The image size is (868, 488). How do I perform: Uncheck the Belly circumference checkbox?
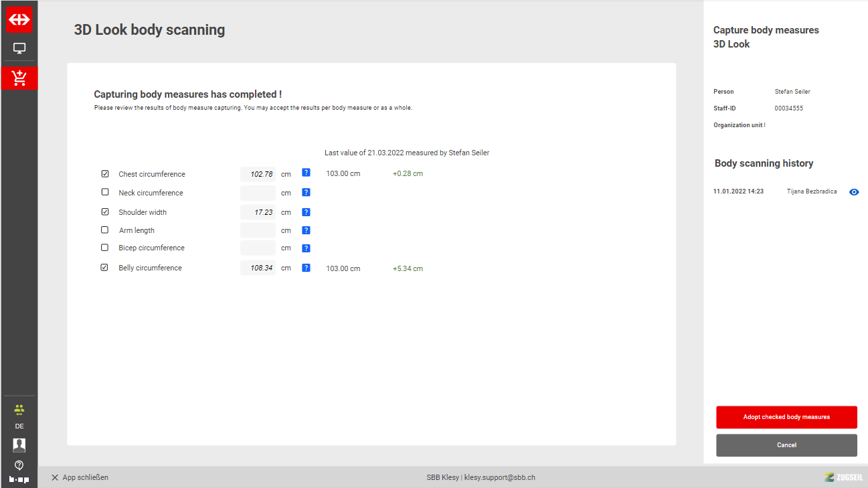coord(105,268)
